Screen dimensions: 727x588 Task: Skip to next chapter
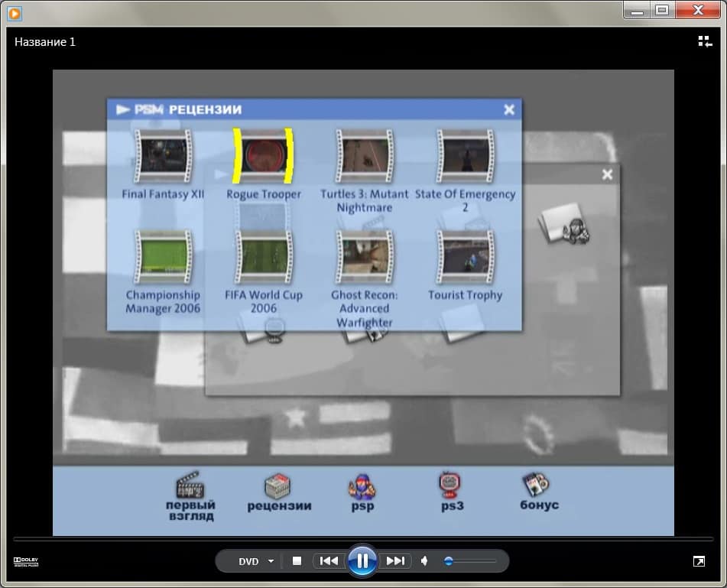point(395,561)
